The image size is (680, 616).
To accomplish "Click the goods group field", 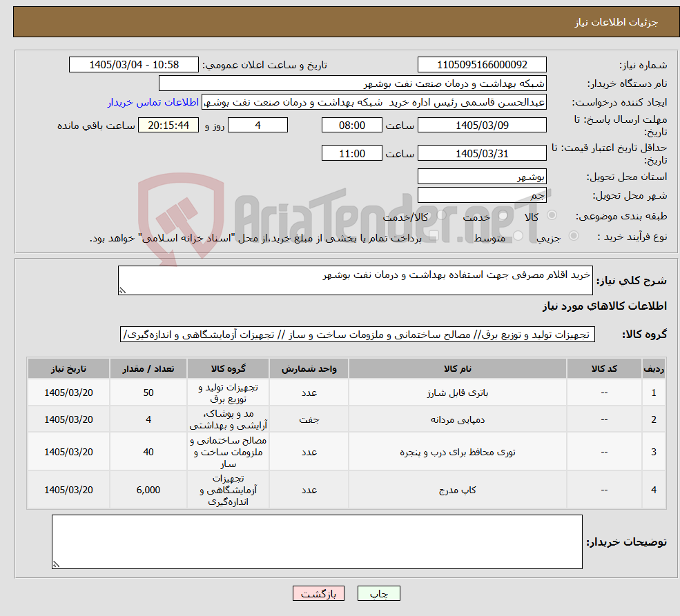I will point(358,335).
